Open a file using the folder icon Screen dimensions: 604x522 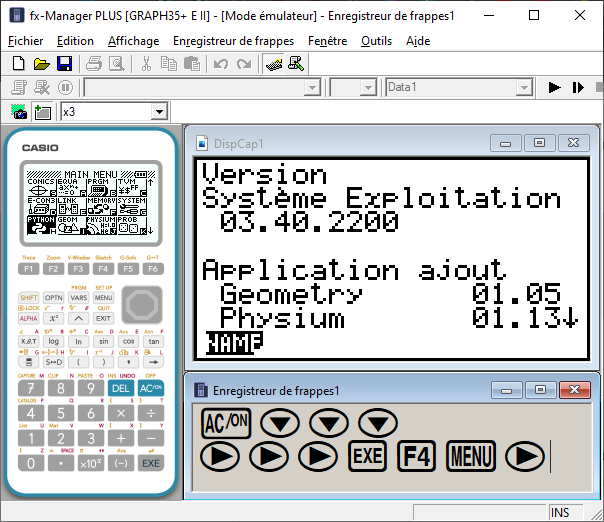tap(41, 64)
